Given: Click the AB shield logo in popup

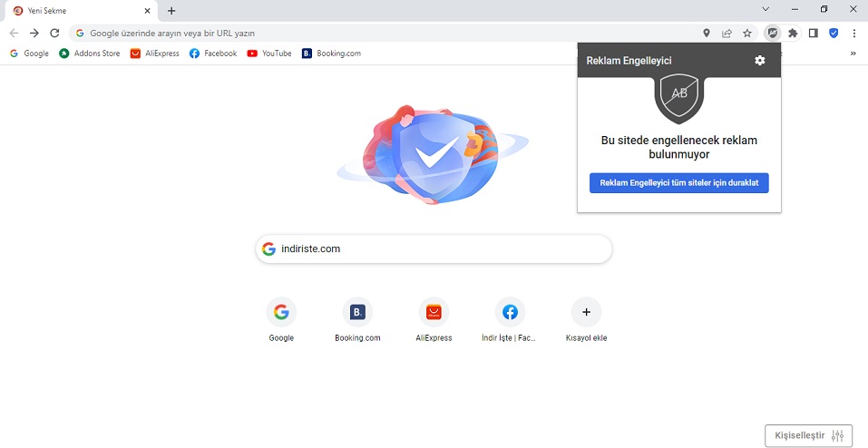Looking at the screenshot, I should [x=679, y=98].
